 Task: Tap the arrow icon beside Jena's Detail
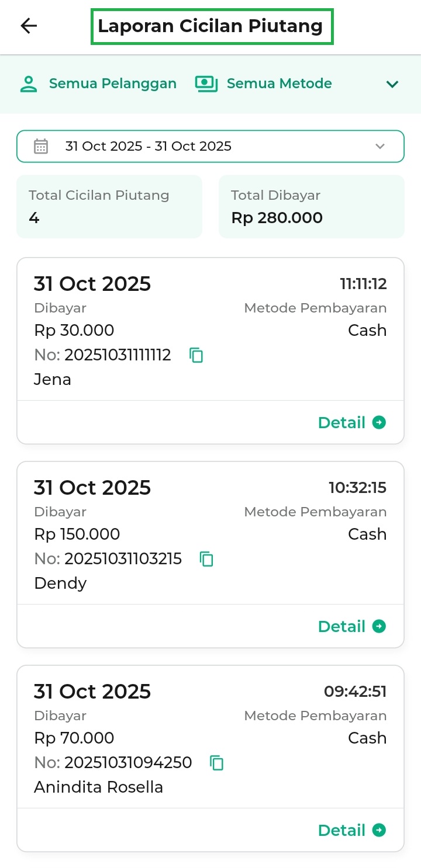pos(379,422)
